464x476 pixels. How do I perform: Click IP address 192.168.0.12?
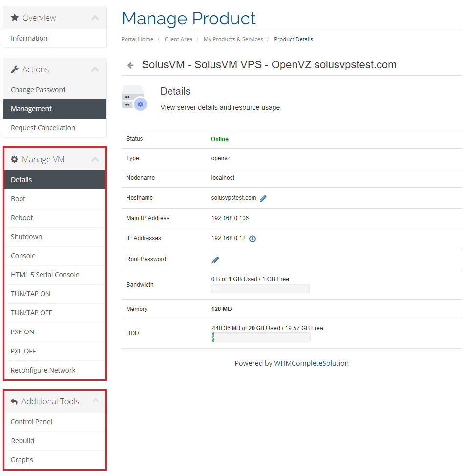pyautogui.click(x=229, y=238)
